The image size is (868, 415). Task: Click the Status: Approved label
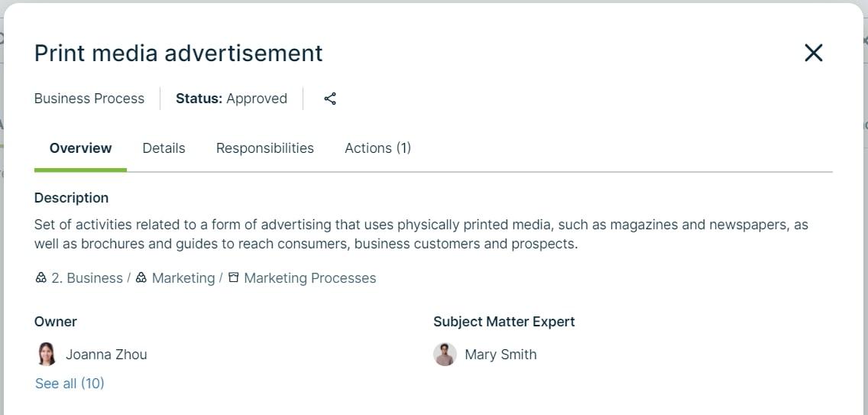click(232, 99)
